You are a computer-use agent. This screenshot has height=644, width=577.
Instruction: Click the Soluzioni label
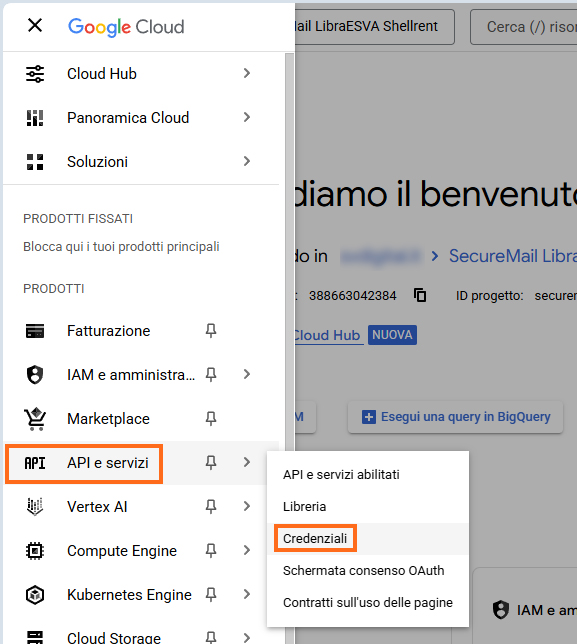pos(97,162)
